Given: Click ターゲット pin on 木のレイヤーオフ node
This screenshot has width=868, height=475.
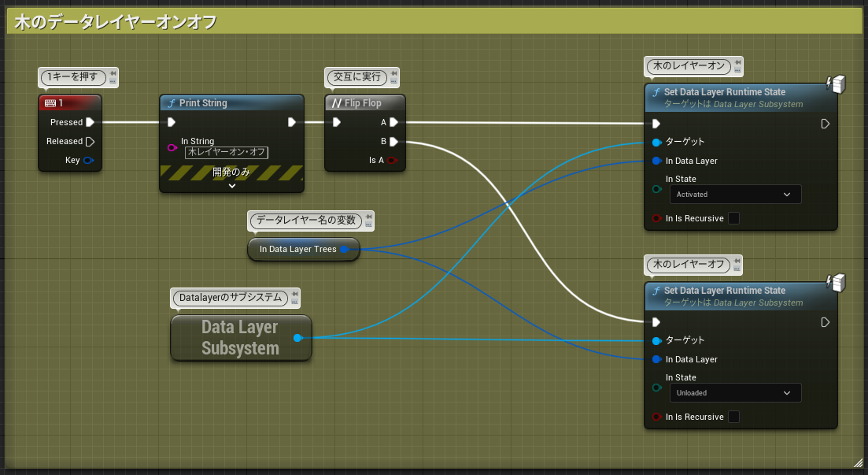Looking at the screenshot, I should [x=656, y=341].
